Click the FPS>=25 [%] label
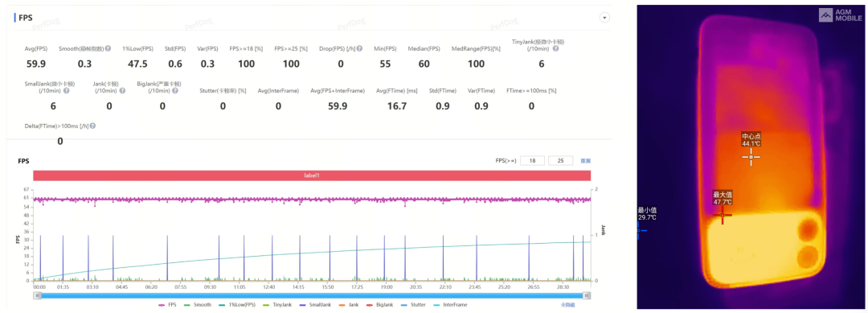Image resolution: width=868 pixels, height=313 pixels. click(291, 49)
